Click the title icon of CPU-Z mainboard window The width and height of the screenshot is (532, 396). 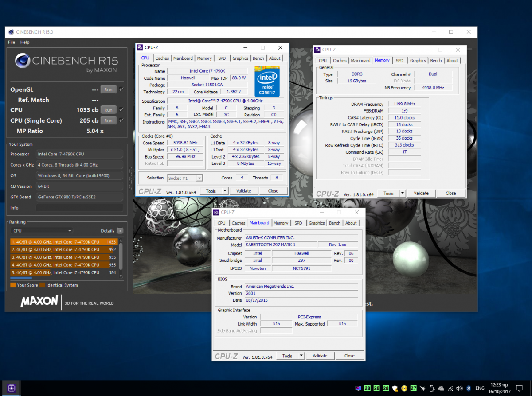[216, 212]
